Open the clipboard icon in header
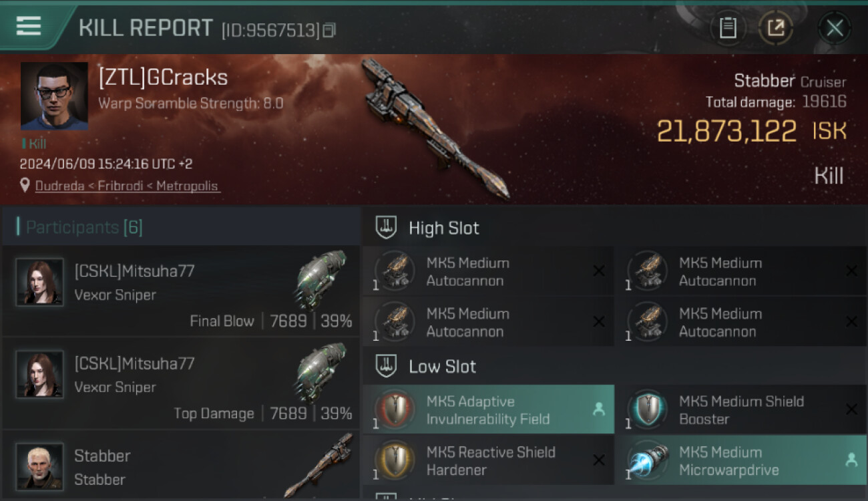Screen dimensions: 868x501 click(728, 28)
